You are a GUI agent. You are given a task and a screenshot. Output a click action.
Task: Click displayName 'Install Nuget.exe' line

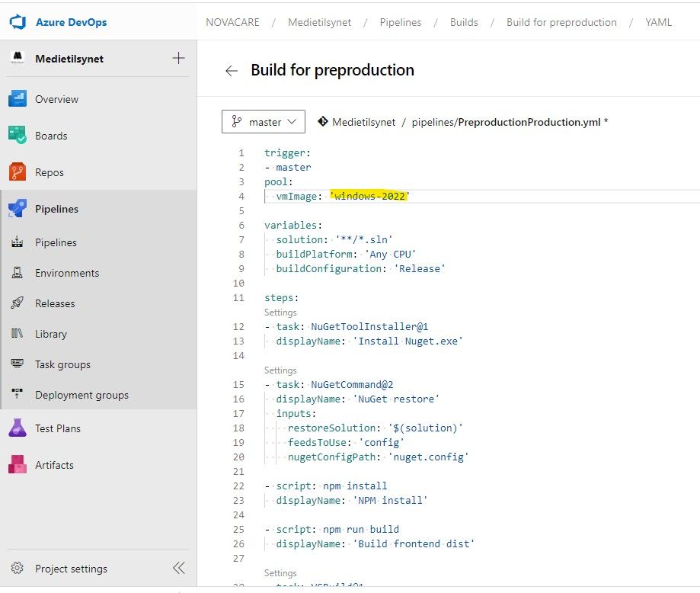[x=369, y=341]
